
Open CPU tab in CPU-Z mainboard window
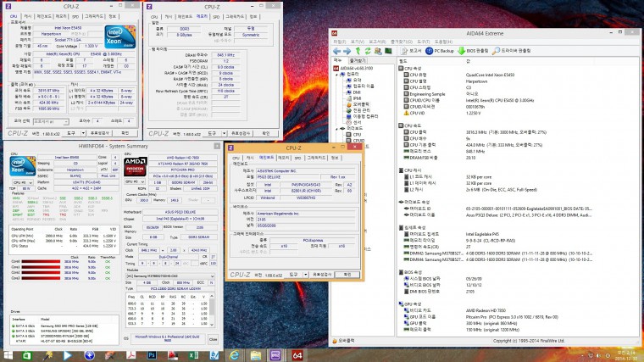236,158
